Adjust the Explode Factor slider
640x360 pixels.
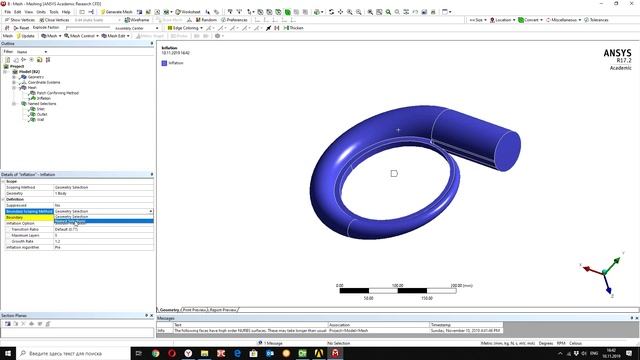[88, 28]
